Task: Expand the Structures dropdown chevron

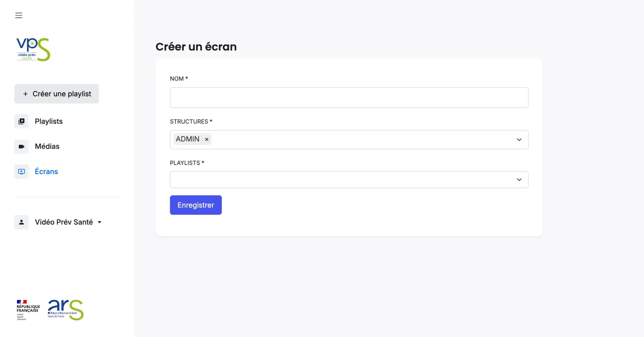Action: click(x=519, y=139)
